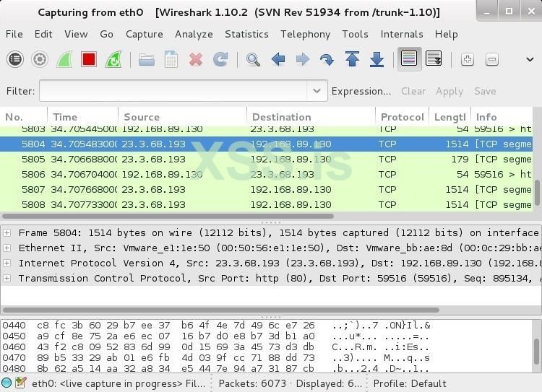Zoom in with the plus icon

click(468, 59)
